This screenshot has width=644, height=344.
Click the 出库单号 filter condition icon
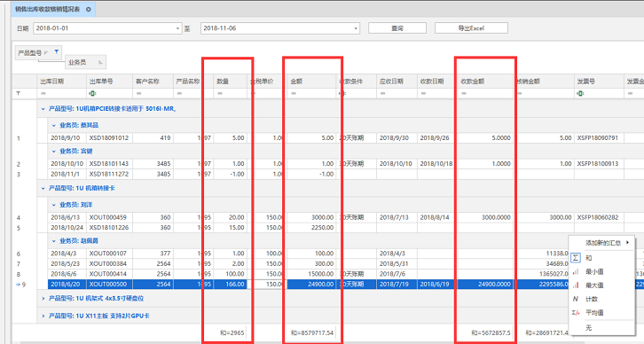point(92,94)
